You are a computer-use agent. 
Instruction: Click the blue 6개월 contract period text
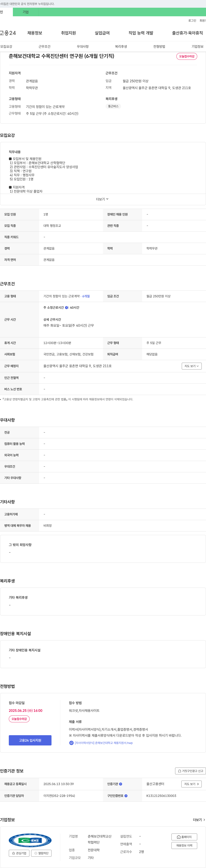pos(86,296)
